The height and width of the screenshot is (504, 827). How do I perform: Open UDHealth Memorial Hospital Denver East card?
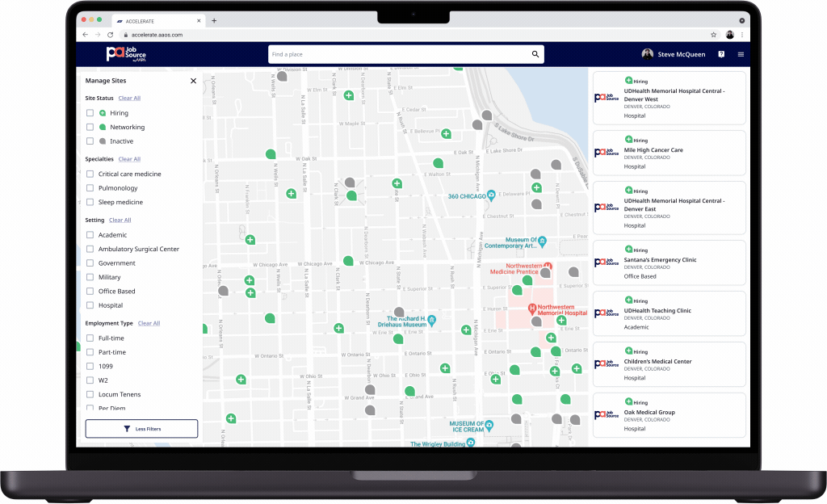click(x=669, y=208)
